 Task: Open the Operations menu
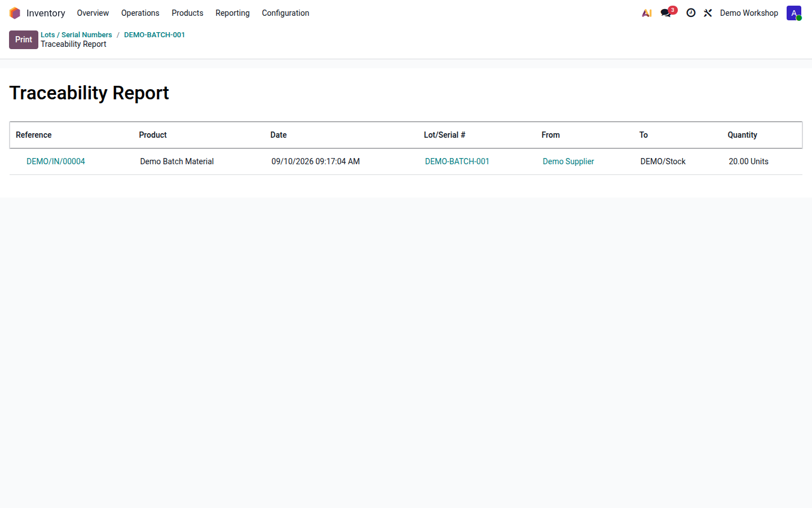(140, 13)
